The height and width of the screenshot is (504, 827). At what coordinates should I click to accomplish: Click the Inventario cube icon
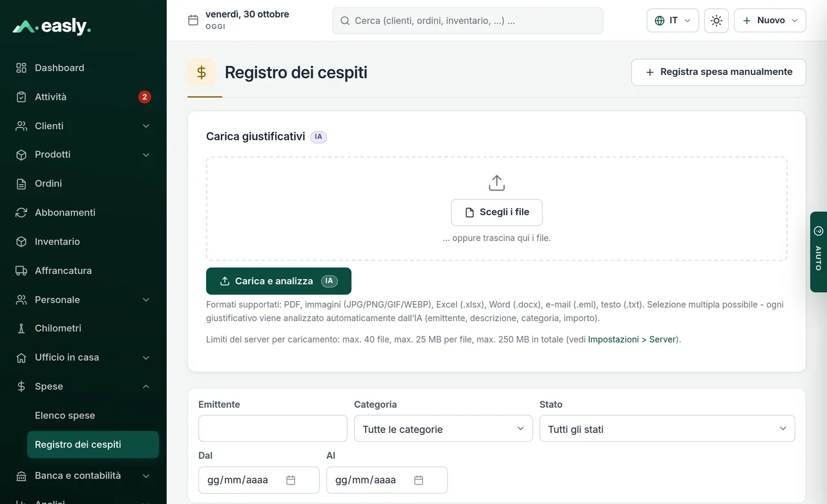click(x=21, y=242)
